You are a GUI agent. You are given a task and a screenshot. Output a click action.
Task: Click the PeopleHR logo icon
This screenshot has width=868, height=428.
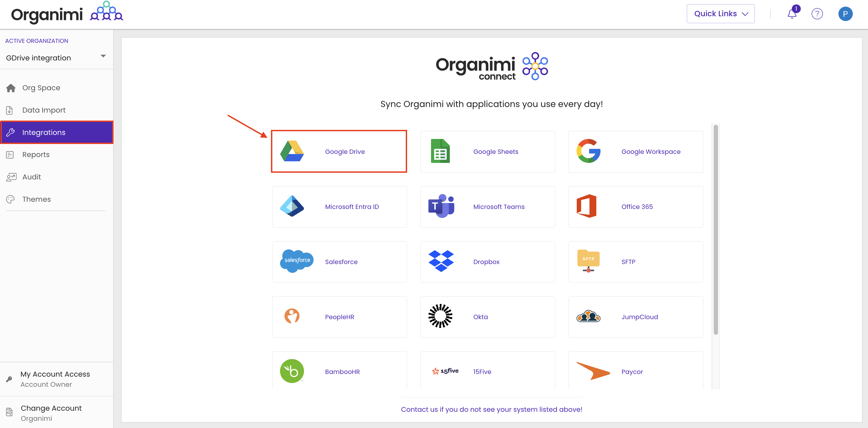[292, 316]
